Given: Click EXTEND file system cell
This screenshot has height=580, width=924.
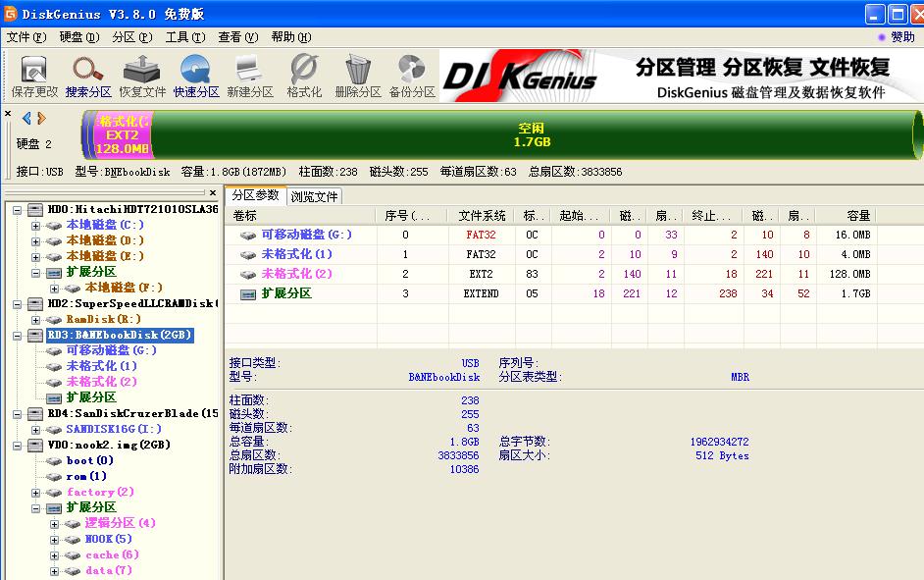Looking at the screenshot, I should [x=481, y=293].
